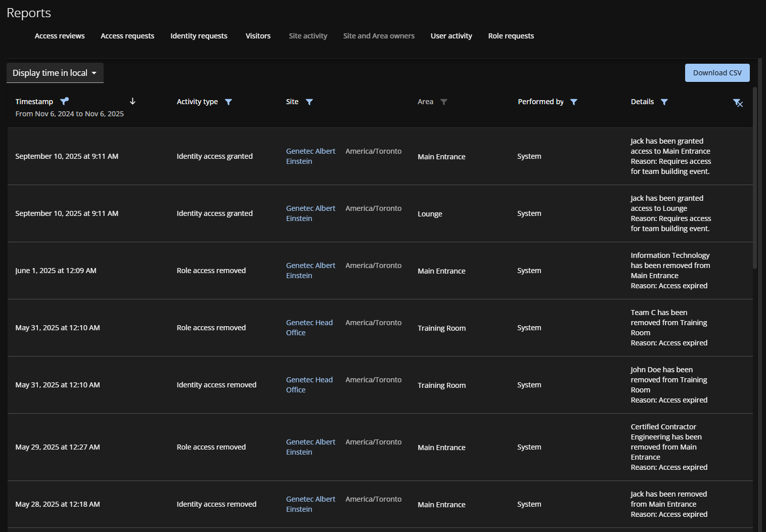The image size is (766, 532).
Task: Open the Timestamp column filter
Action: [64, 102]
